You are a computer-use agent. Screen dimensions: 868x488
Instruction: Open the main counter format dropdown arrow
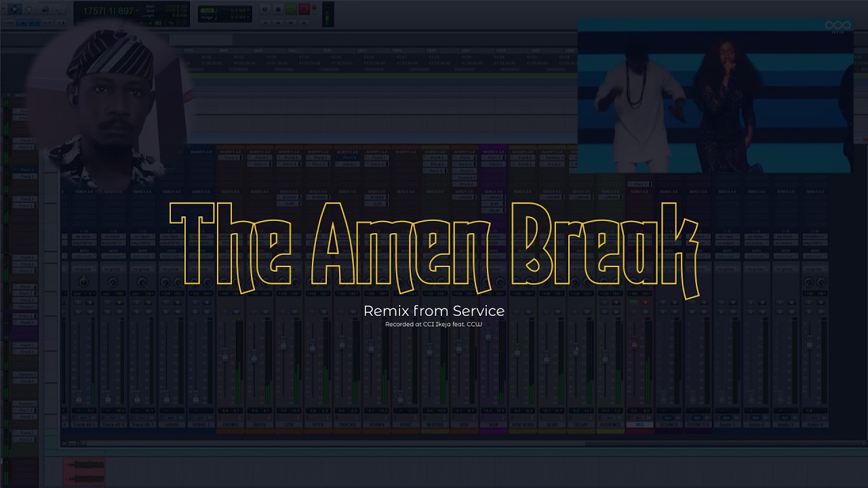coord(137,9)
